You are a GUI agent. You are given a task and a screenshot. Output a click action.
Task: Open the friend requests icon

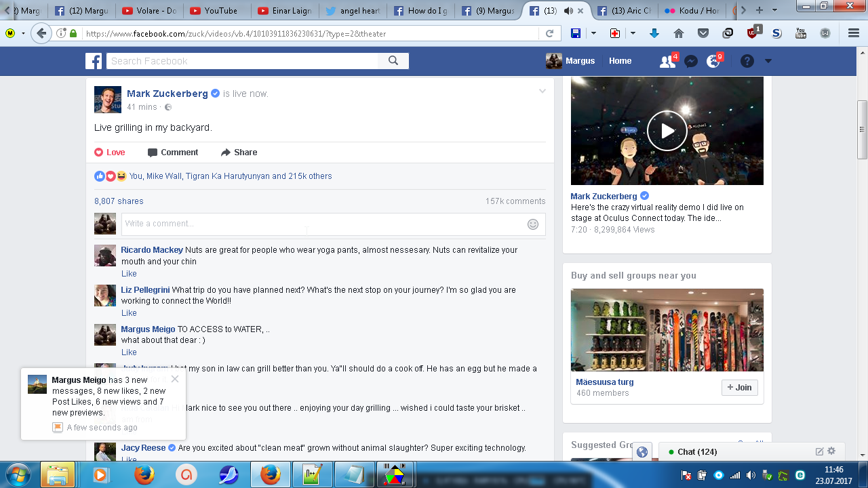[x=667, y=61]
